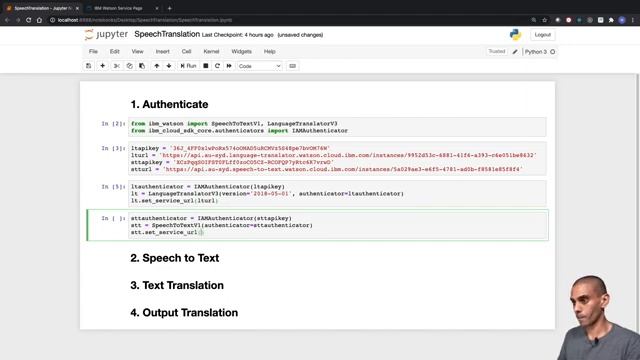This screenshot has width=640, height=360.
Task: Cut selected cells with scissors icon
Action: [x=117, y=66]
